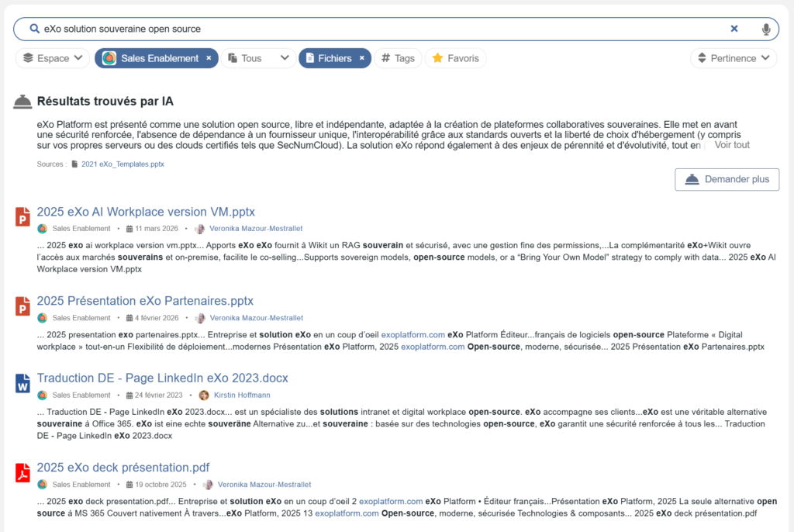Remove the Fichiers filter chip
This screenshot has width=794, height=532.
361,58
